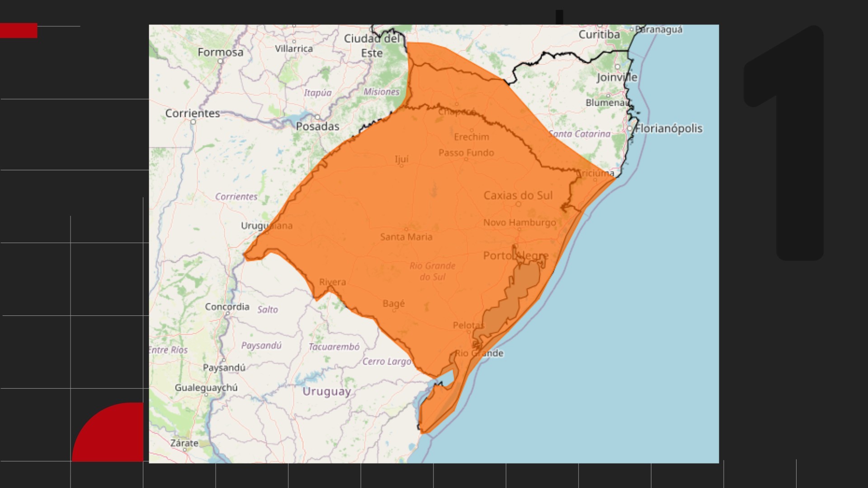Click the Florianópolis city label
Screen dimensions: 868x488
pos(669,129)
